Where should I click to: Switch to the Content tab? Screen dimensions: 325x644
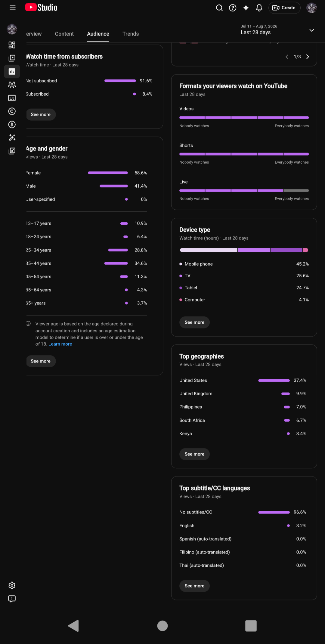click(64, 34)
